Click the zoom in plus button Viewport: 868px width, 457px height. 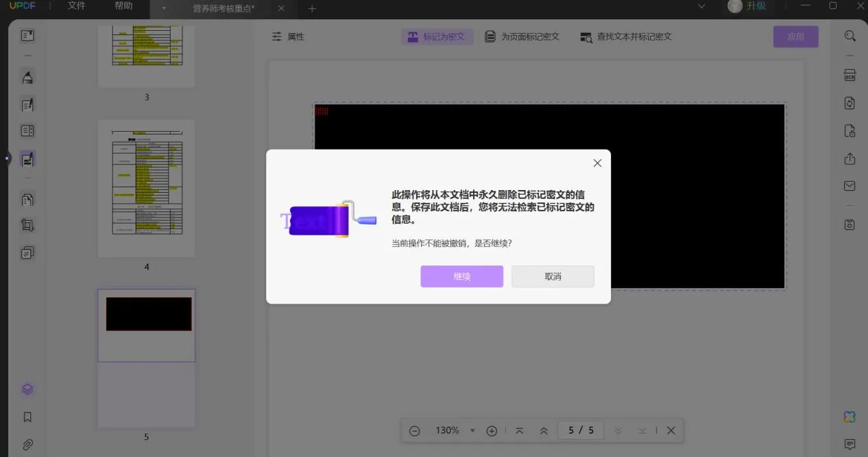pos(492,430)
